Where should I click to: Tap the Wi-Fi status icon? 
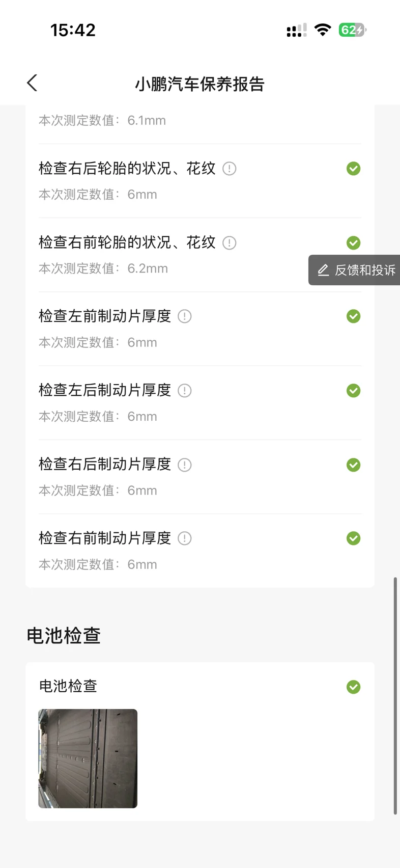coord(323,30)
